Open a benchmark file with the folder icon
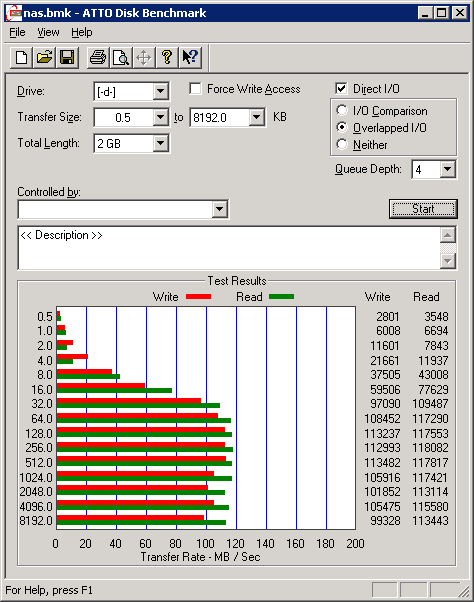Screen dimensions: 474x602 44,58
